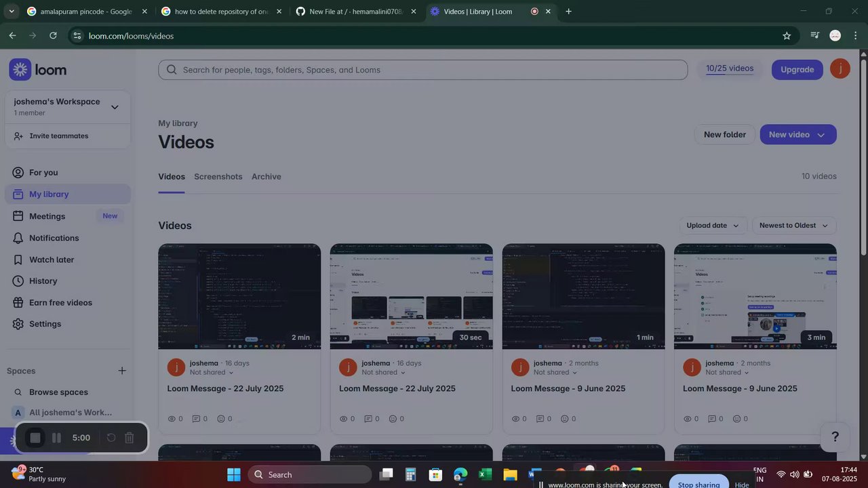This screenshot has width=868, height=488.
Task: Switch to GitHub New File tab
Action: point(355,12)
